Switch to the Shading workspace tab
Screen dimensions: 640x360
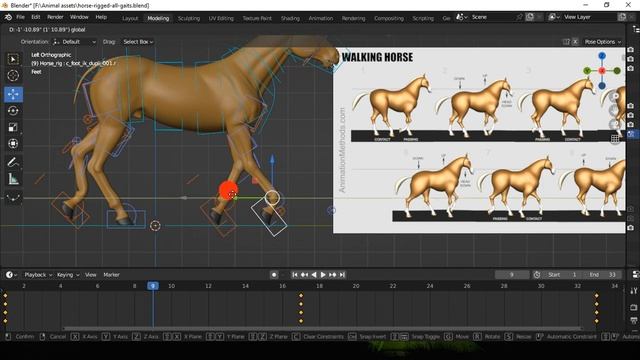[x=290, y=18]
